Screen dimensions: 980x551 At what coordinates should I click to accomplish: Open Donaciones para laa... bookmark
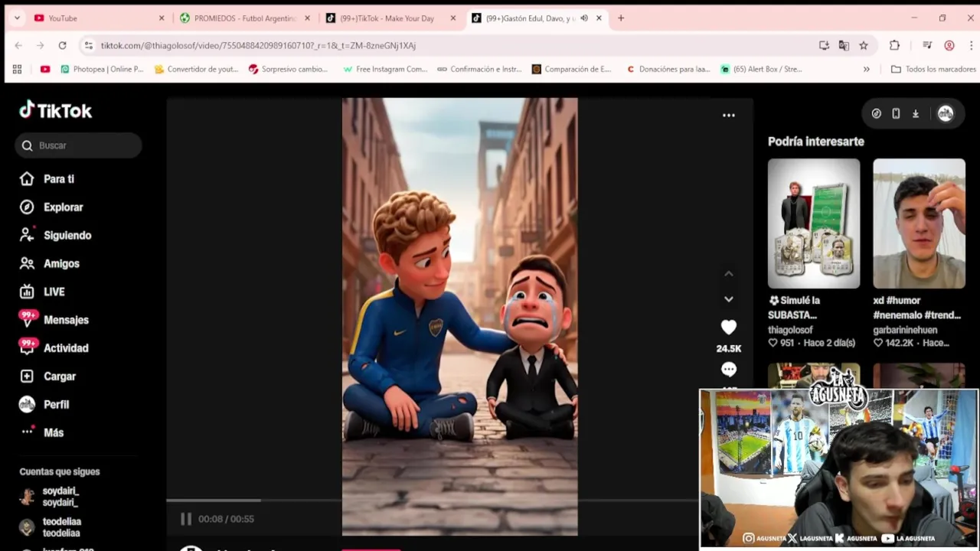click(668, 69)
